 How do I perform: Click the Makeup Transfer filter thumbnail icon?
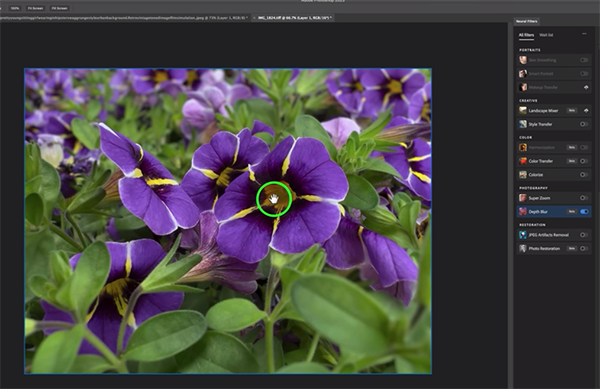(x=523, y=87)
